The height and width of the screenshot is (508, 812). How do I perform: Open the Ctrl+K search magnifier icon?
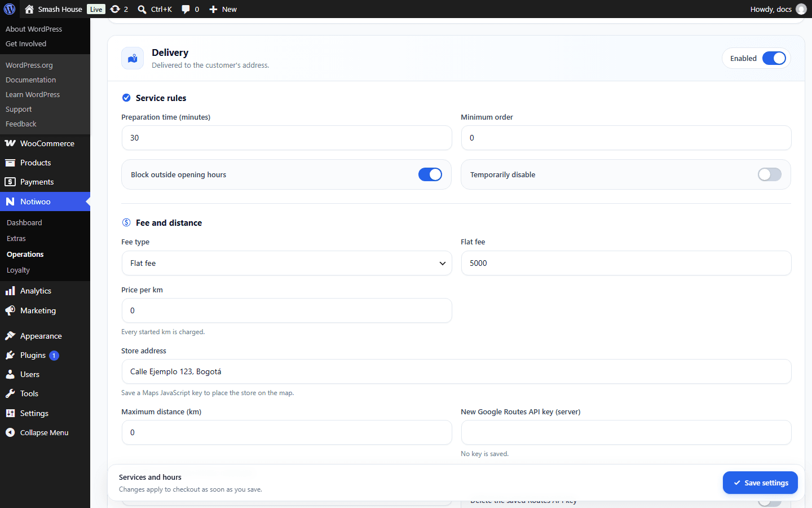(142, 9)
